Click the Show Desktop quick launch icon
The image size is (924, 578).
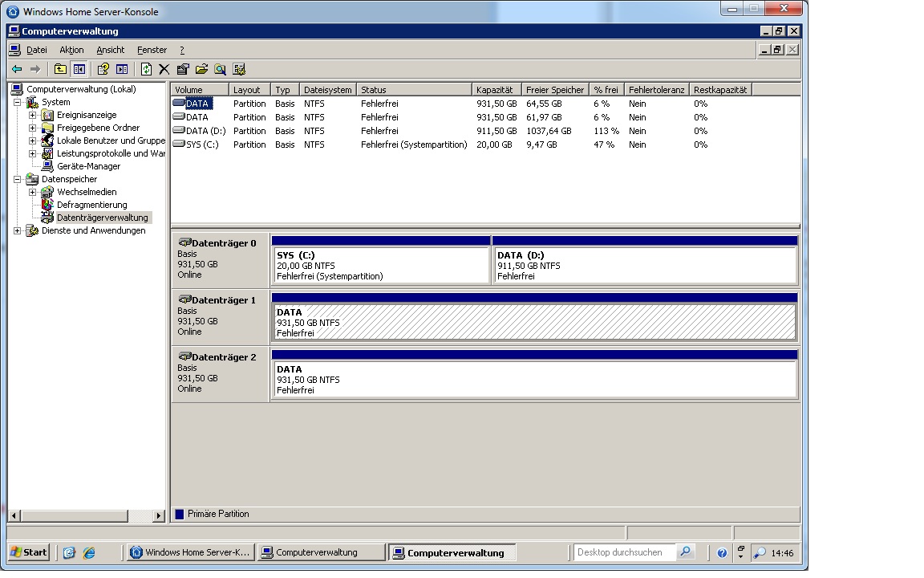pos(70,552)
